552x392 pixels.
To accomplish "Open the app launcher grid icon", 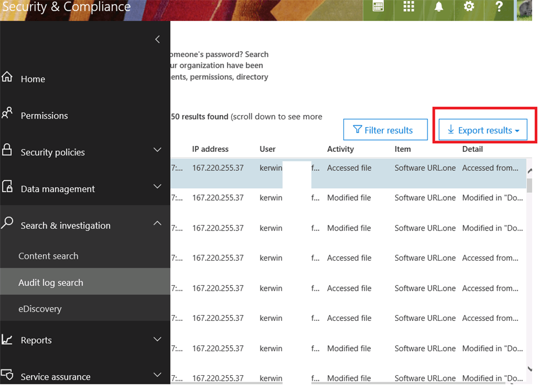I will [409, 6].
